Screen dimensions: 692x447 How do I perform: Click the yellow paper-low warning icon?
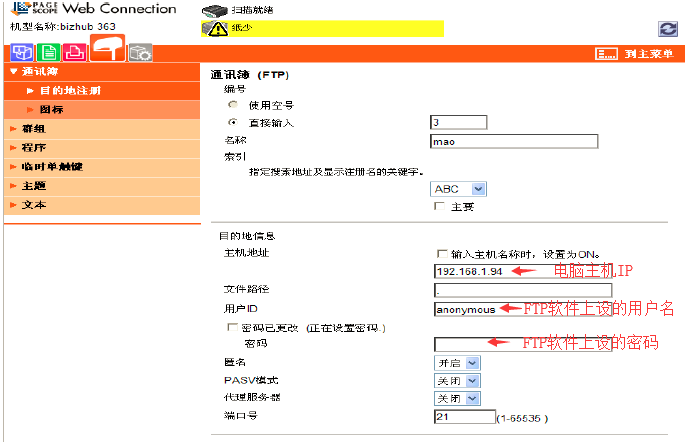click(215, 29)
